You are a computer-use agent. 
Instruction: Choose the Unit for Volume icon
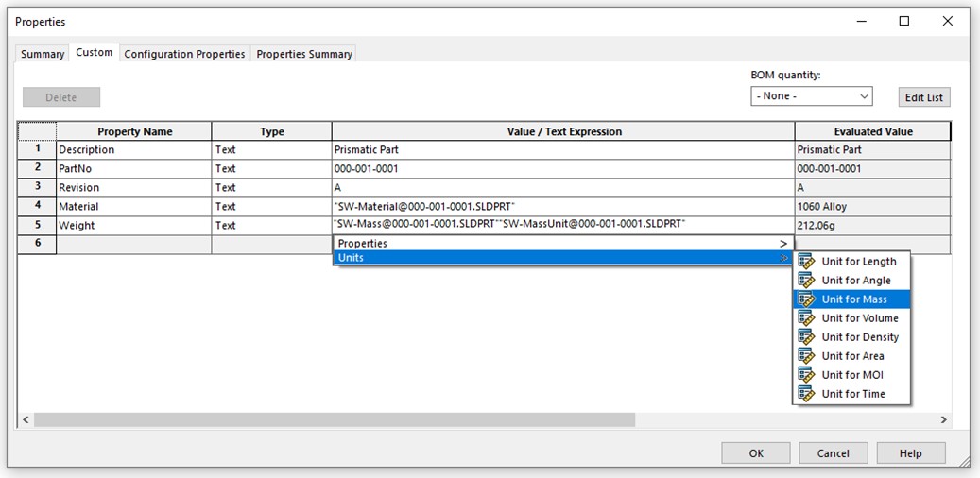pos(806,318)
